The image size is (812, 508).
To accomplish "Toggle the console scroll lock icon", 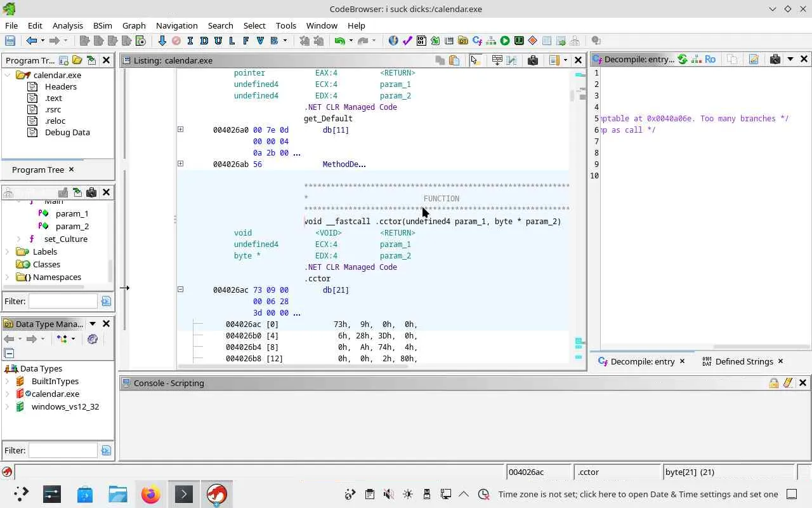I will click(773, 383).
